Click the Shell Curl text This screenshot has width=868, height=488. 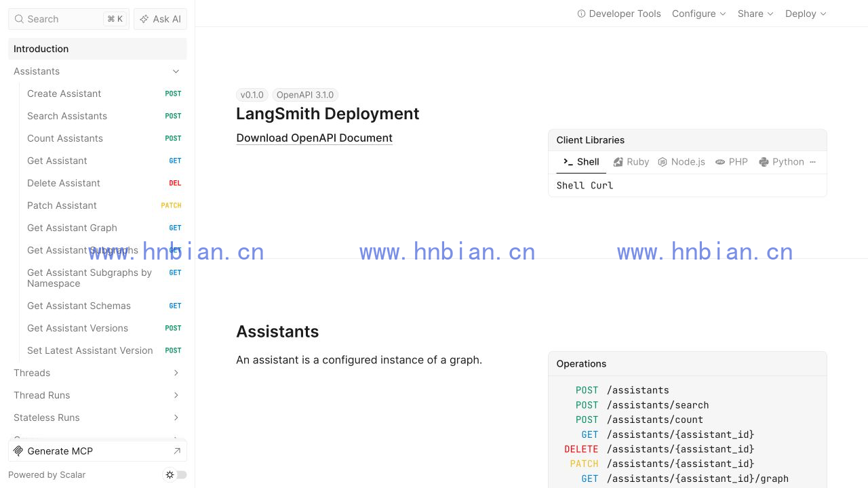(x=585, y=185)
